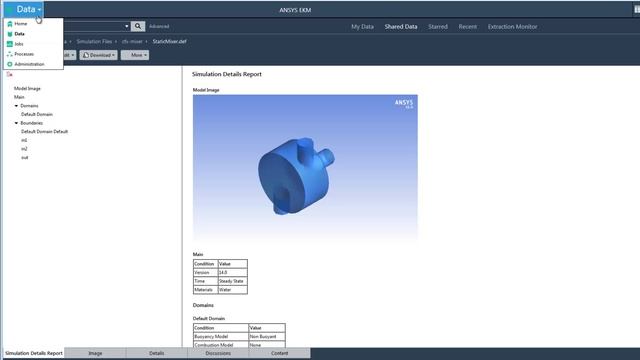
Task: Click the 14.0 version table cell
Action: click(x=232, y=272)
